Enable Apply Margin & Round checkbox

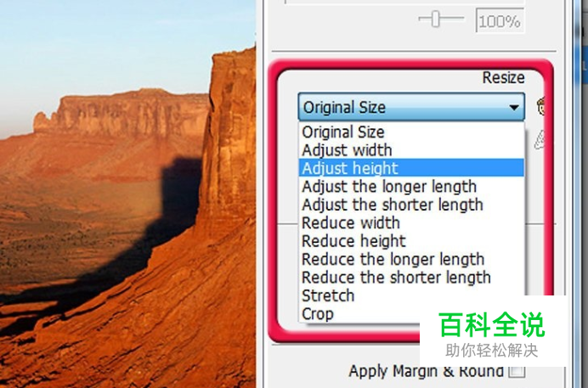point(517,371)
